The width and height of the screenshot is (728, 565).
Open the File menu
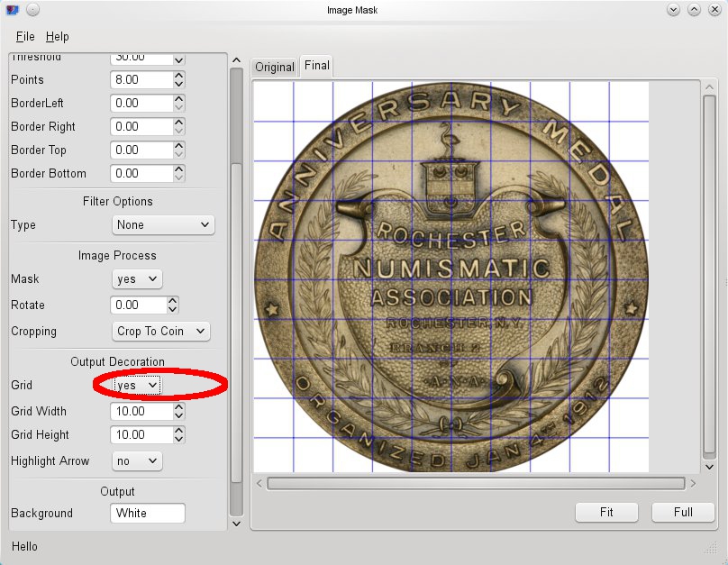[x=25, y=36]
